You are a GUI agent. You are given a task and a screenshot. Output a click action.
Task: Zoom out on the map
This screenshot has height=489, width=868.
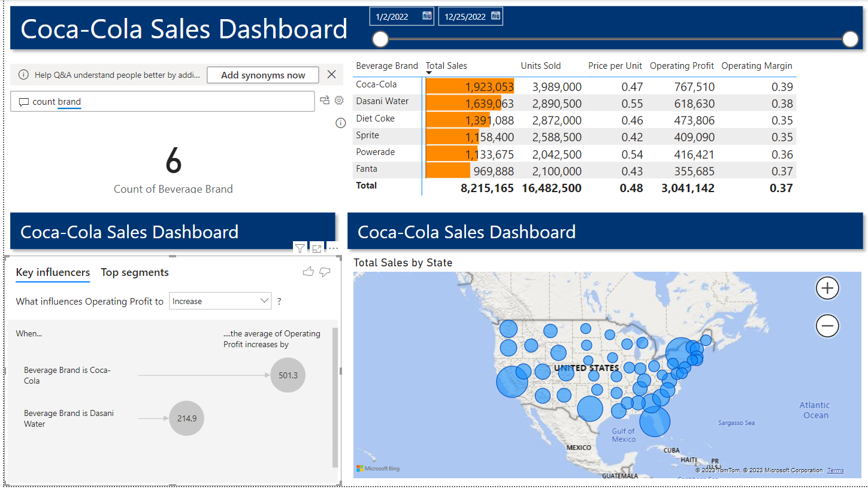point(827,326)
